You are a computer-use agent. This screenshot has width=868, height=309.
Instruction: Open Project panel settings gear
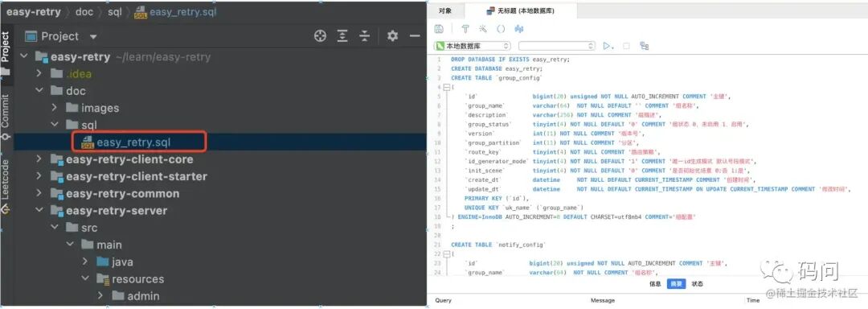[x=392, y=36]
